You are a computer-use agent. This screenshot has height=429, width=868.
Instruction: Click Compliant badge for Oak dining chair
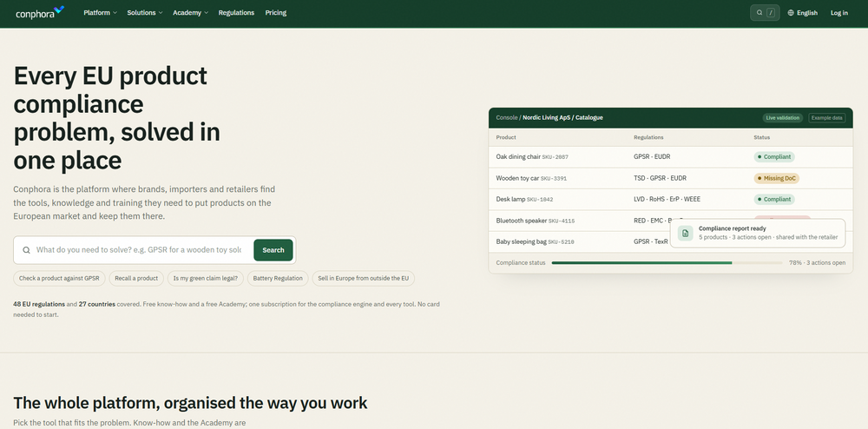tap(774, 157)
